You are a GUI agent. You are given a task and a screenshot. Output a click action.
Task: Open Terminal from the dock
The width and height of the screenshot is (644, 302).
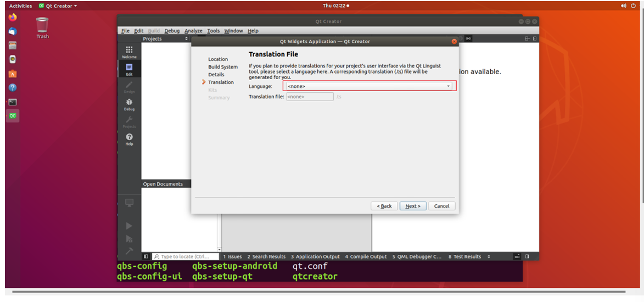(13, 102)
